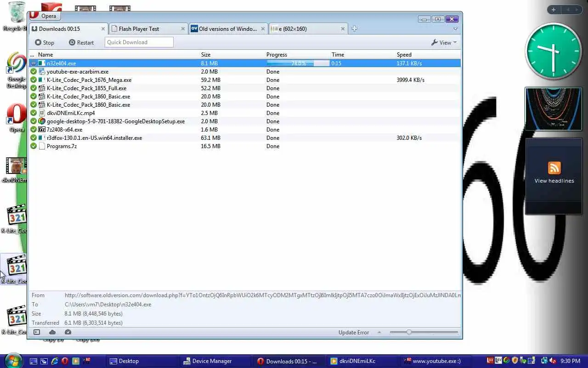
Task: Restart the selected download
Action: pyautogui.click(x=81, y=42)
